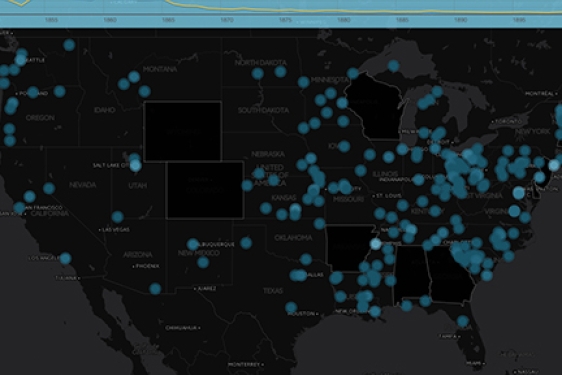
Task: Choose the blacked-out Arkansas state
Action: click(x=349, y=247)
